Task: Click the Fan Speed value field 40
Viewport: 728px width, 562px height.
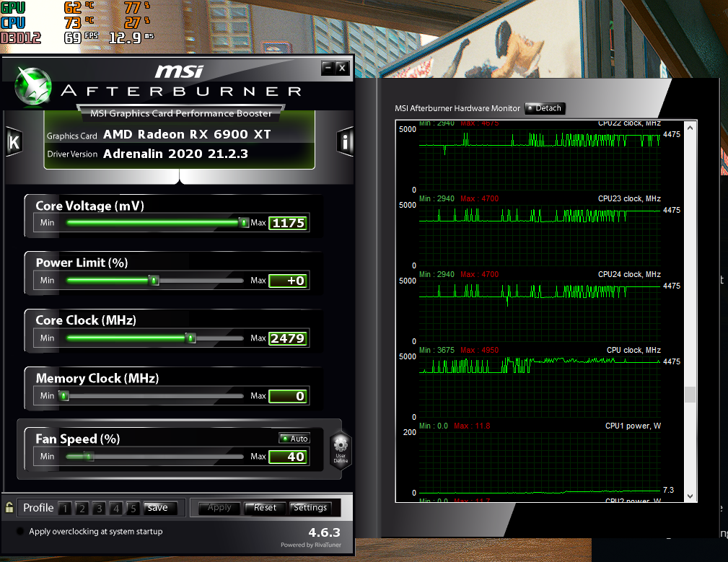Action: tap(289, 457)
